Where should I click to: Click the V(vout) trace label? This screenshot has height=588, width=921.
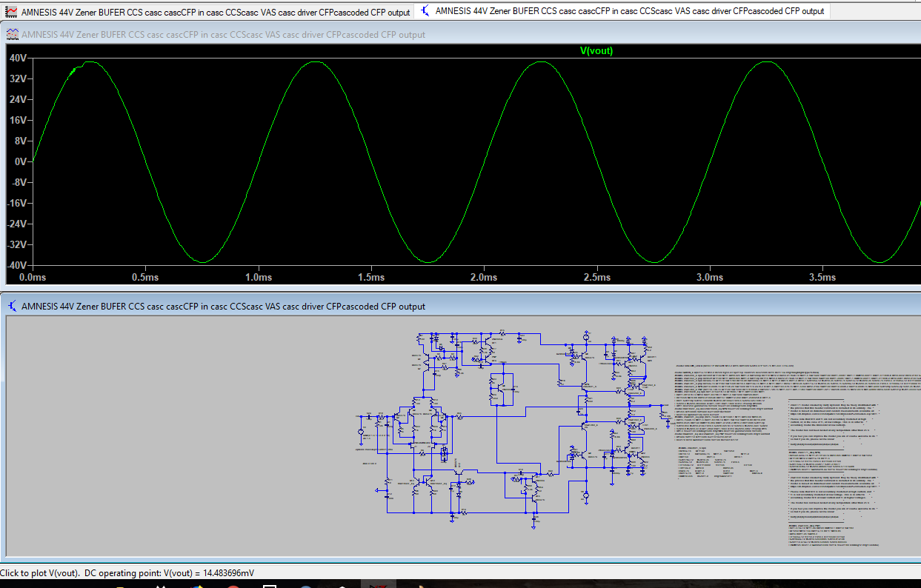(x=596, y=50)
